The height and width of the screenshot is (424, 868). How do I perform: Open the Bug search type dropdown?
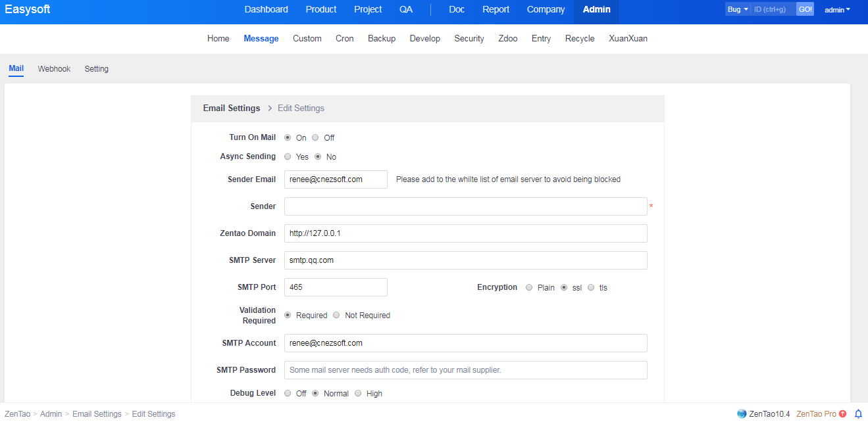[x=737, y=10]
